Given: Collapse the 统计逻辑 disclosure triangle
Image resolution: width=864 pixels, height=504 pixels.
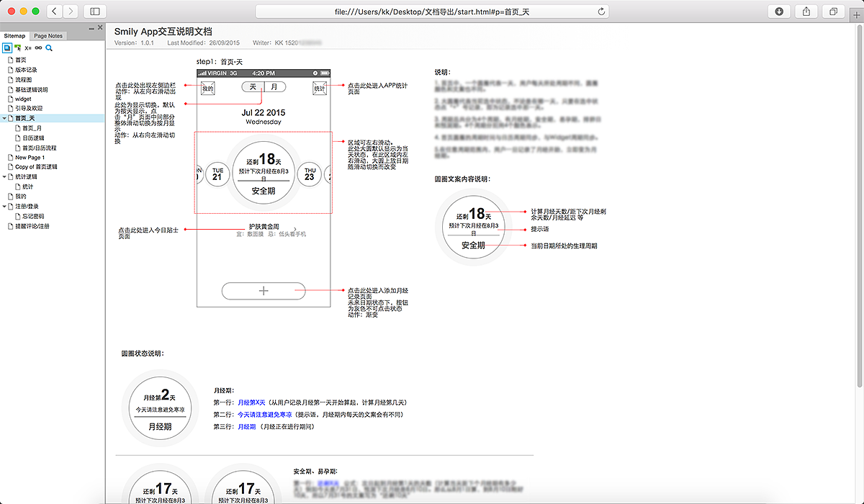Looking at the screenshot, I should pos(5,176).
